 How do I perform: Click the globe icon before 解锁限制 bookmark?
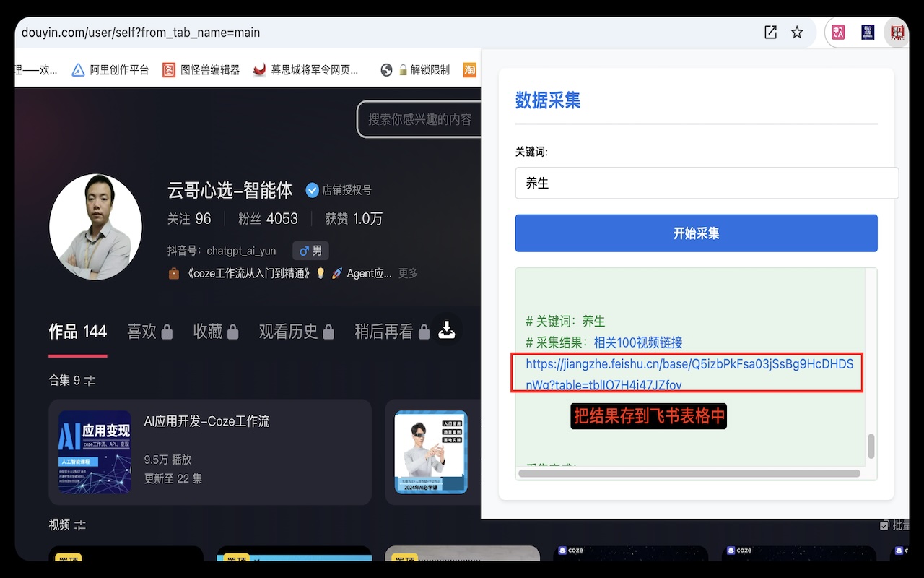pyautogui.click(x=385, y=69)
